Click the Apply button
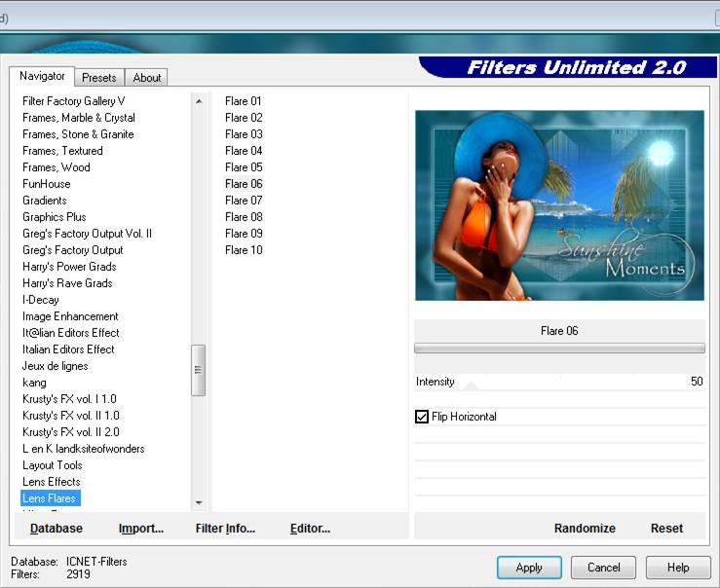 point(529,568)
